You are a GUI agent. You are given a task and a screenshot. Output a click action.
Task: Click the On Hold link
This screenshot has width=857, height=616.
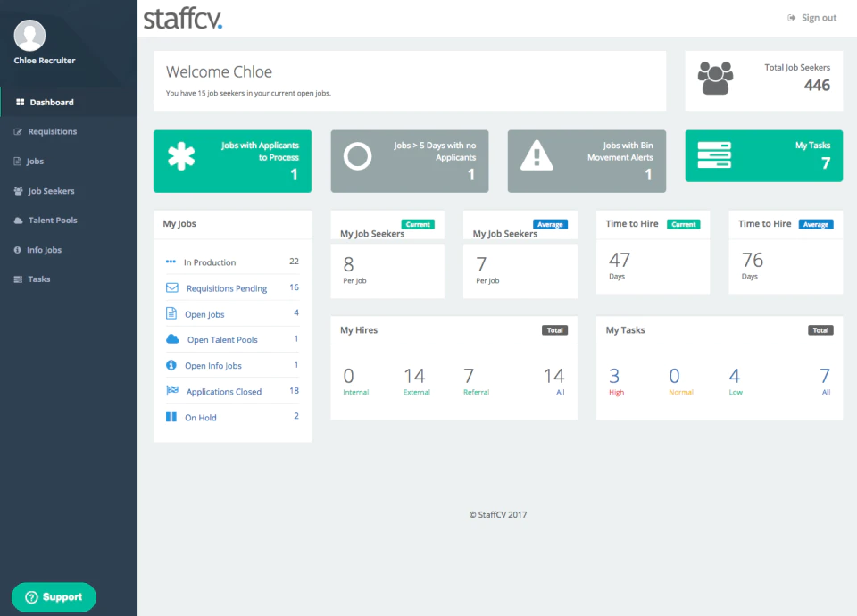pyautogui.click(x=201, y=418)
